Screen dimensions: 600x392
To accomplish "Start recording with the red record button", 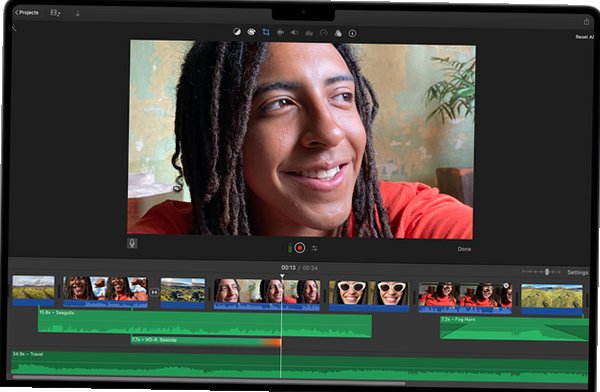I will pyautogui.click(x=300, y=248).
